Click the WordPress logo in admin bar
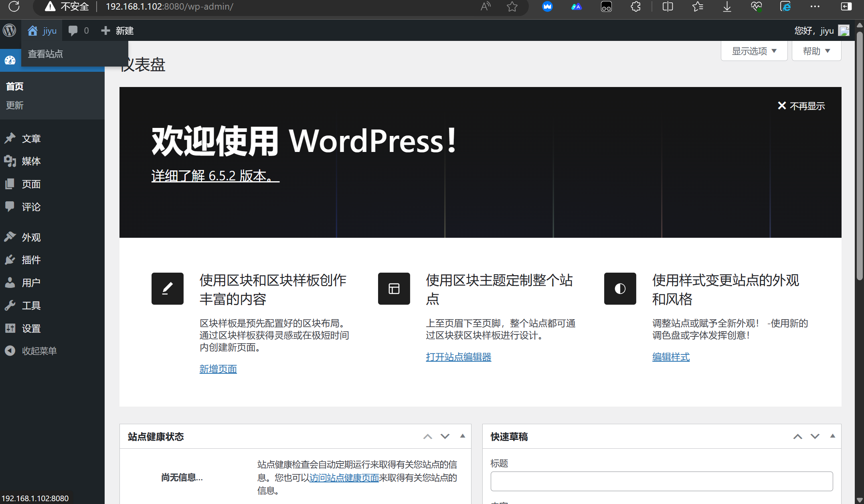 pos(10,30)
